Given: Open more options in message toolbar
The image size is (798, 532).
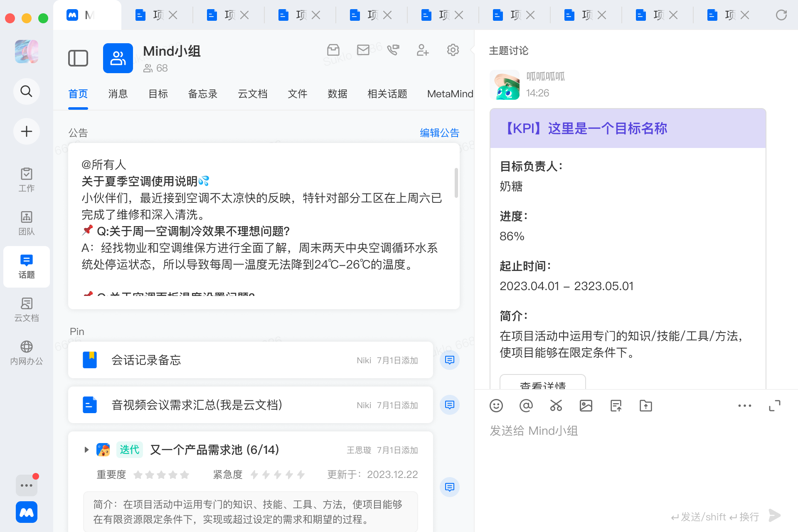Looking at the screenshot, I should (x=744, y=406).
